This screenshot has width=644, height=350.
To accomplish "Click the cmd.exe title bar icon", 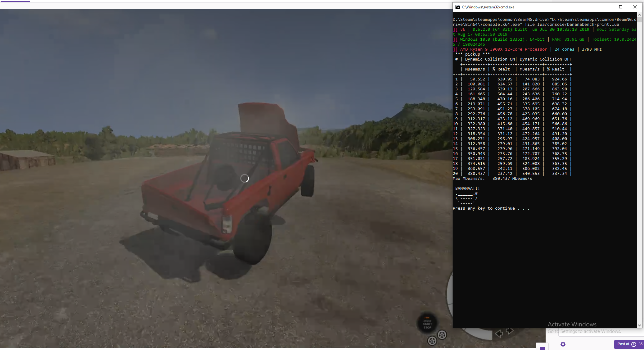I will (457, 7).
